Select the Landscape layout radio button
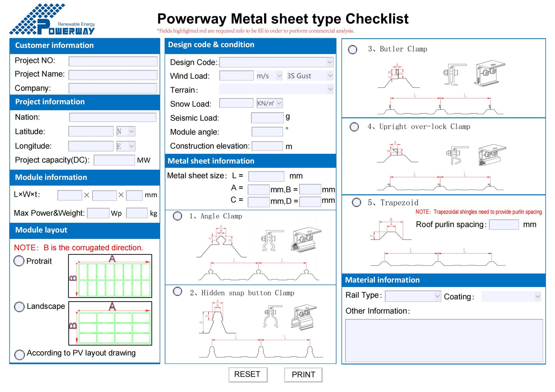Viewport: 555px width, 392px height. click(x=19, y=307)
